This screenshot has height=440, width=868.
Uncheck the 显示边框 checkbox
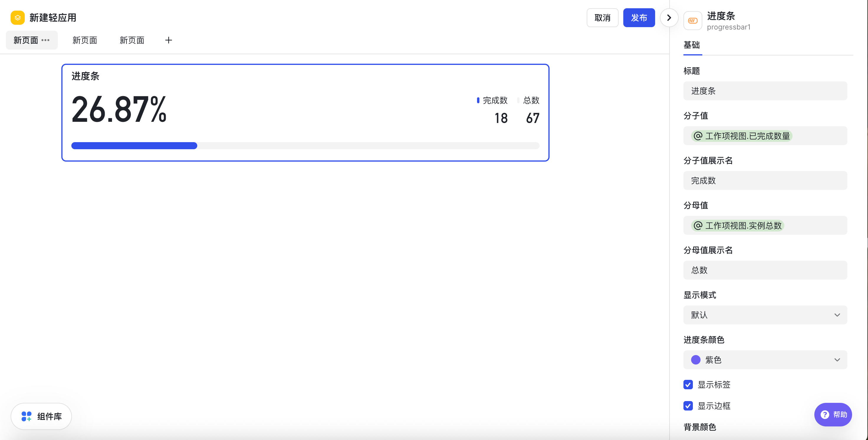[688, 405]
